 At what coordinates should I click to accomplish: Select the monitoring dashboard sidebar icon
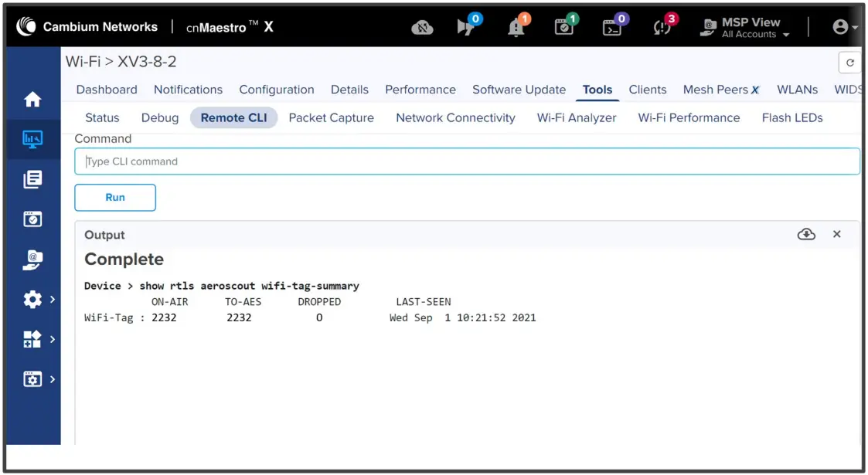coord(32,139)
